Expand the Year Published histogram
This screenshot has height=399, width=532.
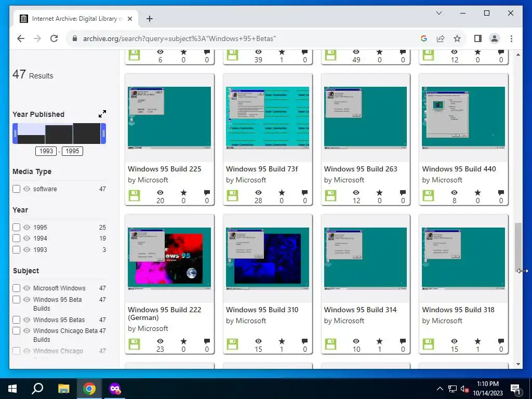pos(102,114)
